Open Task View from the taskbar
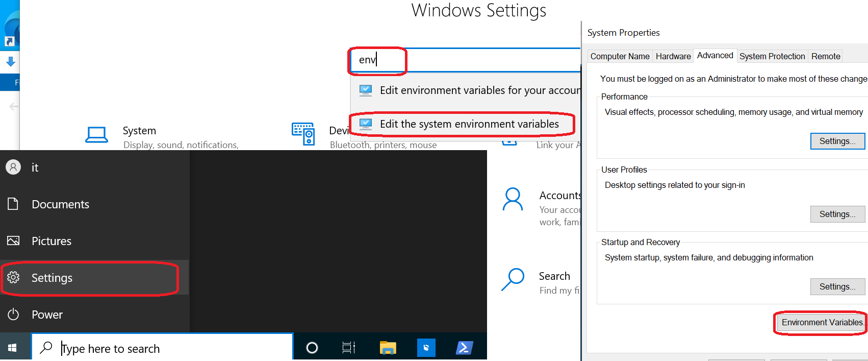 pos(349,348)
